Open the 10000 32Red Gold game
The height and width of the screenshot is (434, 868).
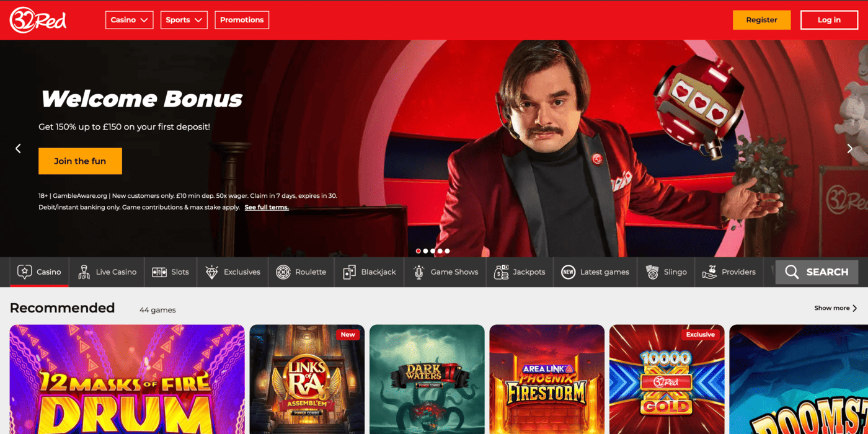click(666, 379)
